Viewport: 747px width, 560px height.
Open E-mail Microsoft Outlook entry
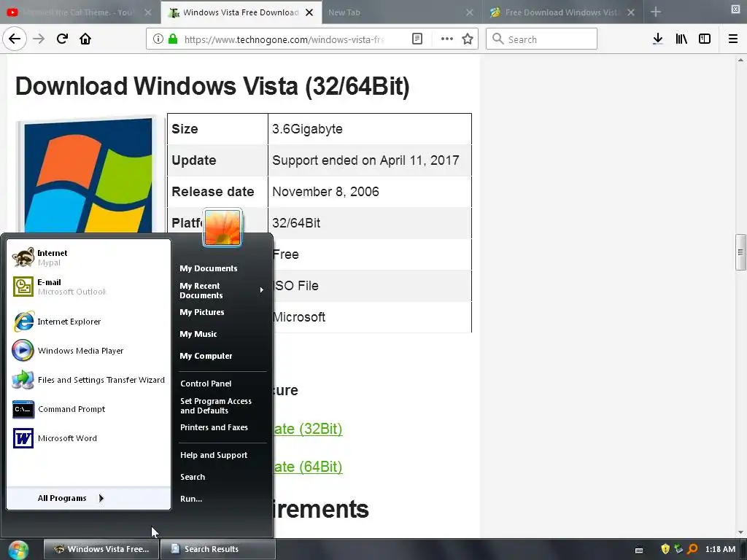tap(88, 287)
